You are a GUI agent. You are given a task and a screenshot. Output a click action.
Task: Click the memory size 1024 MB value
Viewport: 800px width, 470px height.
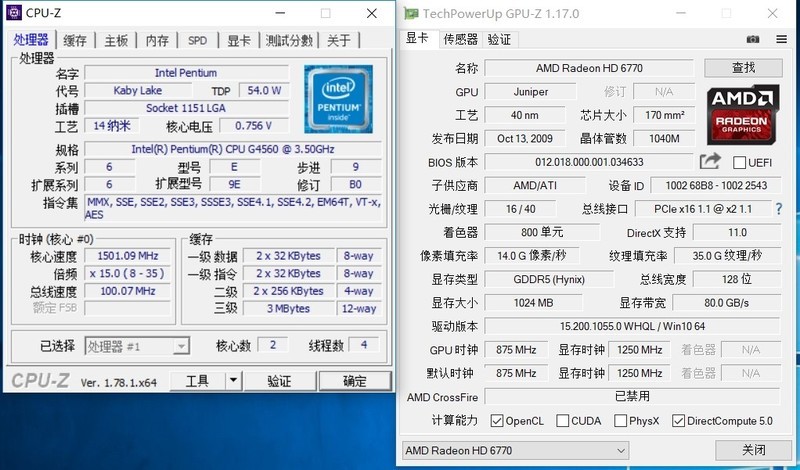click(533, 303)
